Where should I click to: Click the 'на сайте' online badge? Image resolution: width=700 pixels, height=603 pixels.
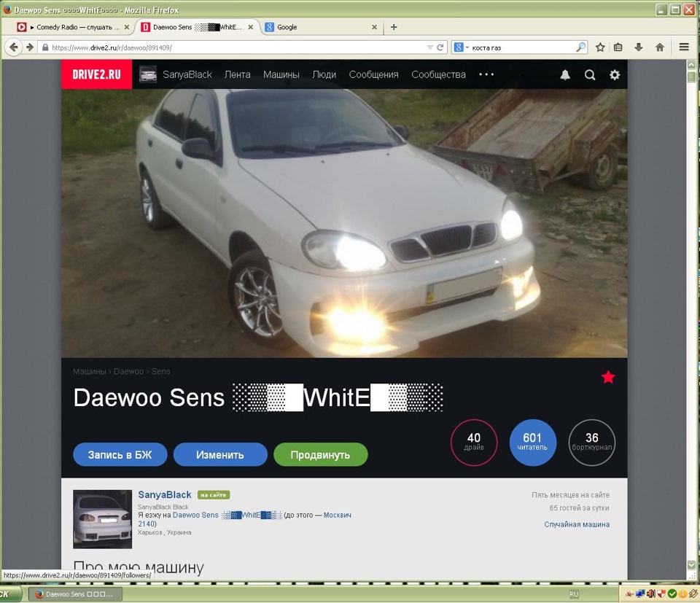point(214,495)
